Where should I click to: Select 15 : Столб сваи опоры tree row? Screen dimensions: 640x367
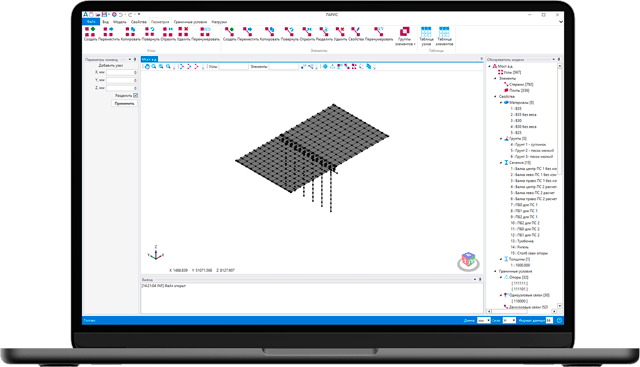[x=529, y=253]
